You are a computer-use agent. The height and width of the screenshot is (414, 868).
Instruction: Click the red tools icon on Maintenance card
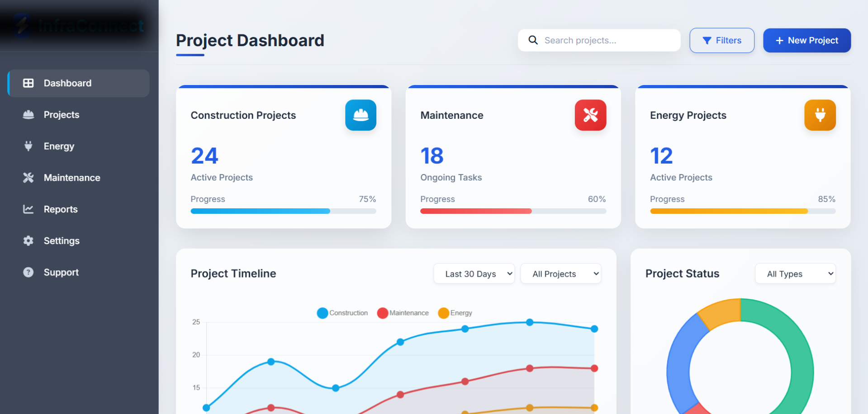click(x=590, y=115)
